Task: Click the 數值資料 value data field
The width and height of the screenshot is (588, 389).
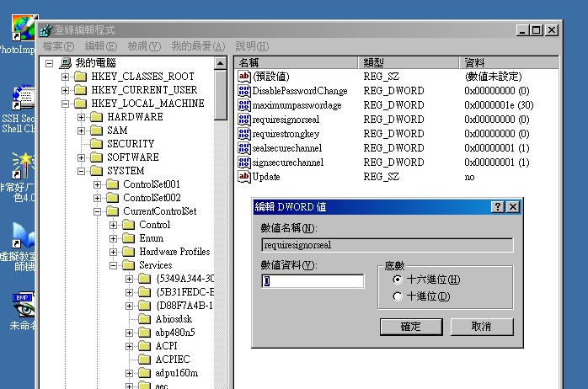Action: click(x=313, y=281)
